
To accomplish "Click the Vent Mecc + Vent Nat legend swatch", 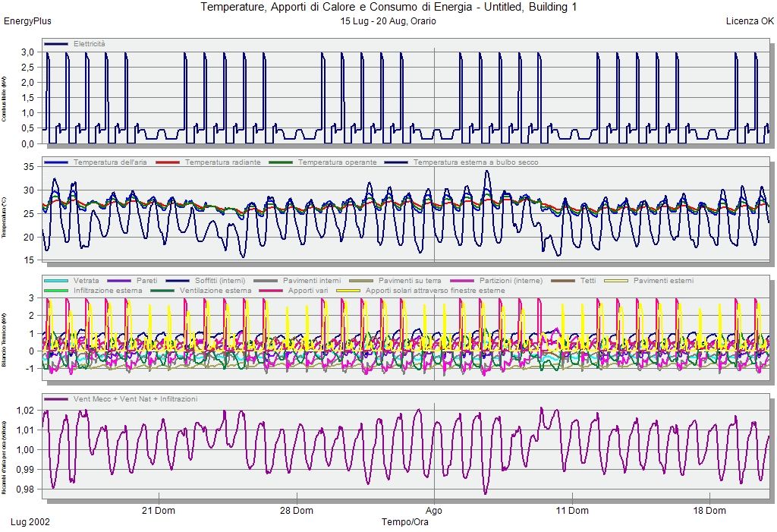I will (56, 400).
